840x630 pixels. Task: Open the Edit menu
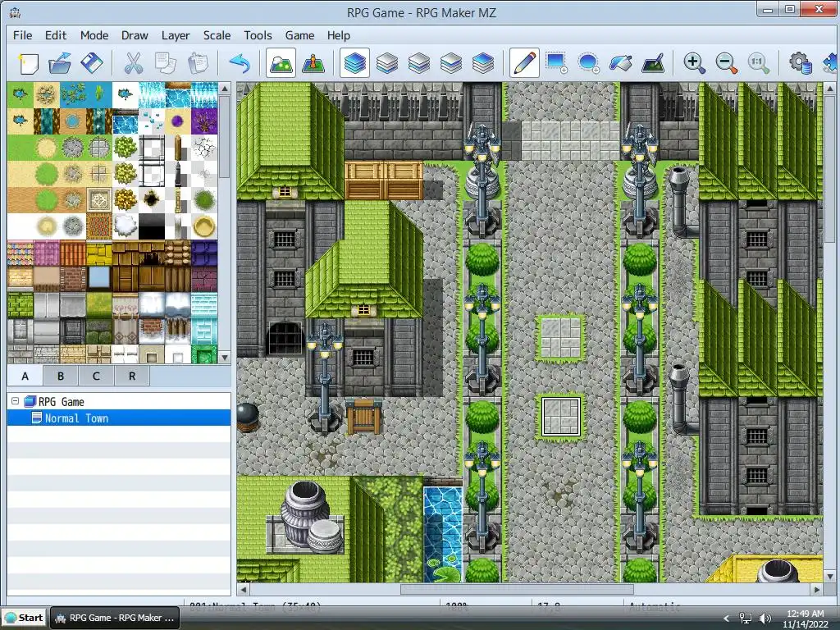coord(56,35)
